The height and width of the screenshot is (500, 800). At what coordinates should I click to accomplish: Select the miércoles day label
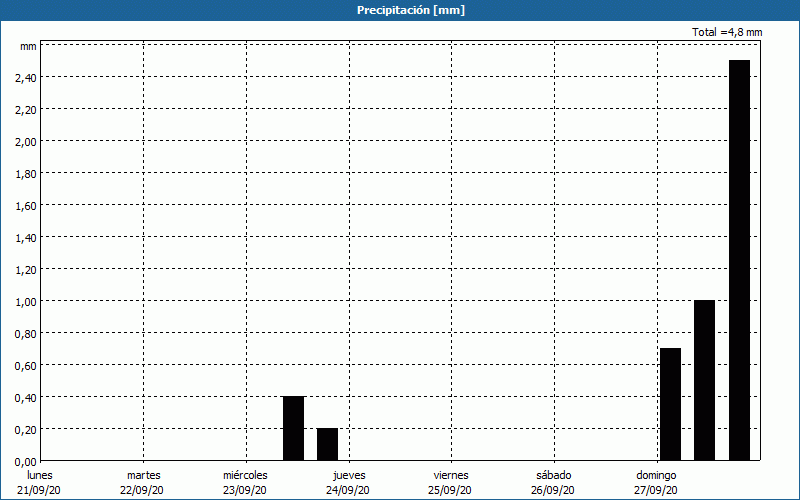[x=245, y=475]
